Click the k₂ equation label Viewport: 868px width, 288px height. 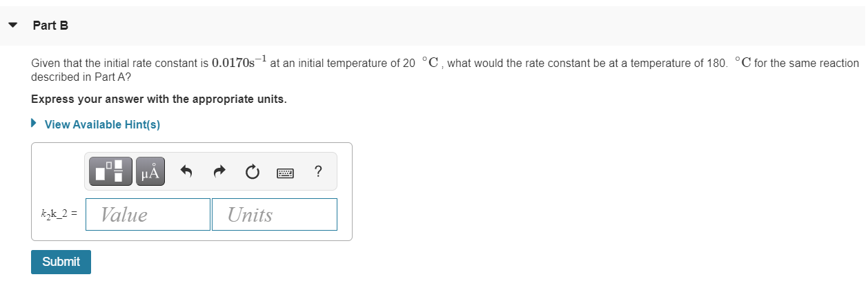point(59,215)
